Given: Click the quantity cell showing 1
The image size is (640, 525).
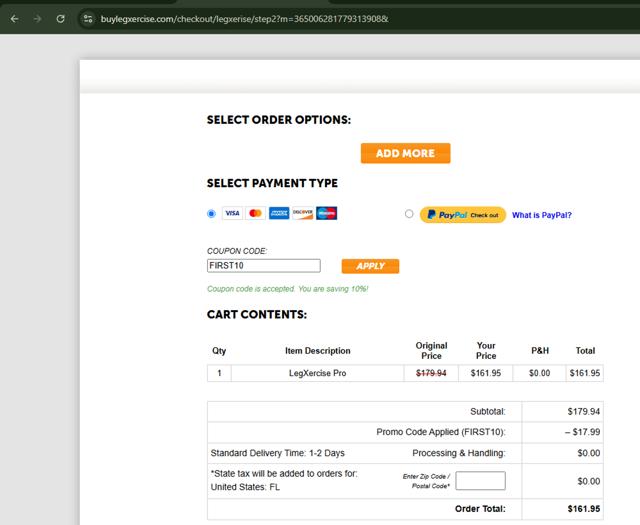Looking at the screenshot, I should click(x=219, y=373).
